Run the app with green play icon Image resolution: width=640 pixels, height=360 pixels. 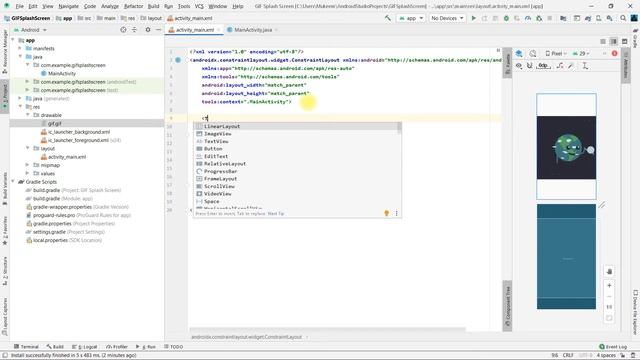473,18
